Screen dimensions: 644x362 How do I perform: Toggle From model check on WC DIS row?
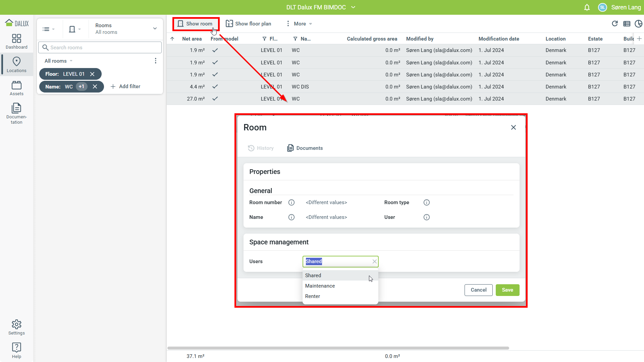coord(215,86)
